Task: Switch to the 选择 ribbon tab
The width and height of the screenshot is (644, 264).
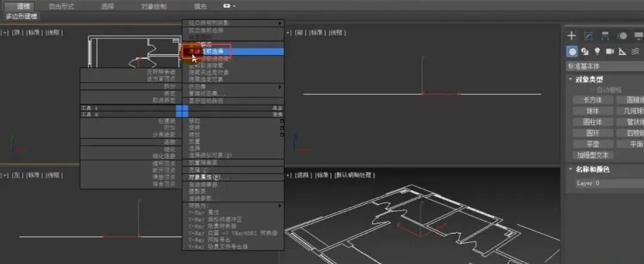Action: [107, 6]
